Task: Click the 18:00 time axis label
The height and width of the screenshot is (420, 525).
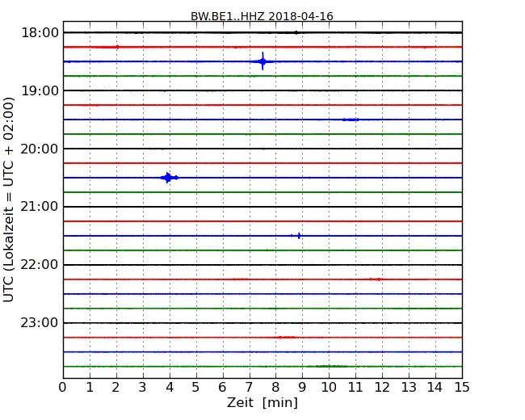Action: [40, 33]
